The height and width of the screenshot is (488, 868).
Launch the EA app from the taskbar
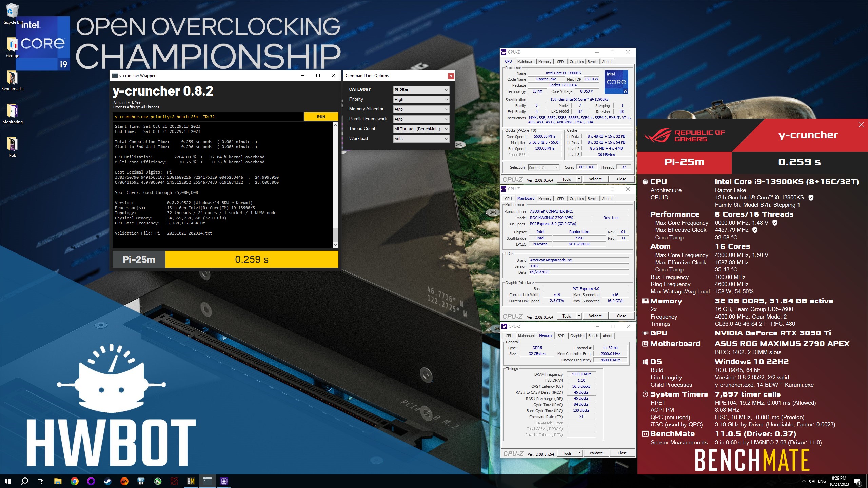(124, 481)
